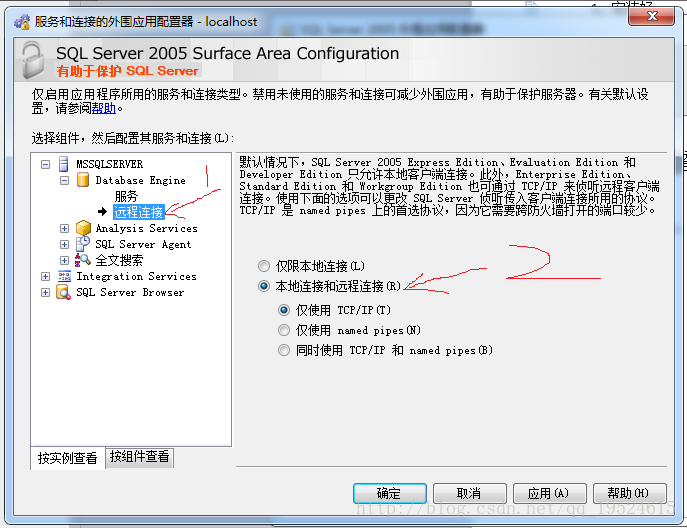Click the Database Engine cylinder icon
Screen dimensions: 687x528
click(83, 180)
